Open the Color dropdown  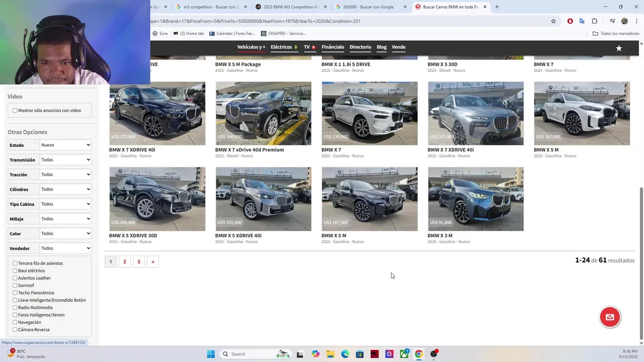coord(65,234)
